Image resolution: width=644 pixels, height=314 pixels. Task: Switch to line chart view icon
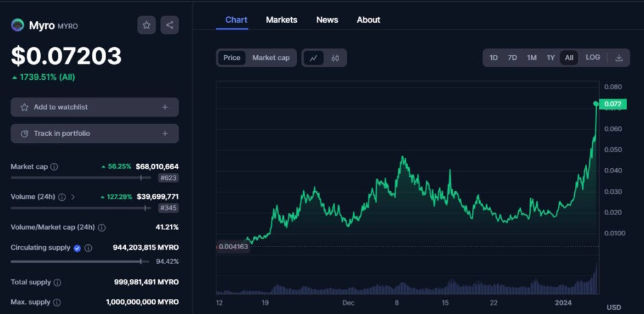point(313,58)
